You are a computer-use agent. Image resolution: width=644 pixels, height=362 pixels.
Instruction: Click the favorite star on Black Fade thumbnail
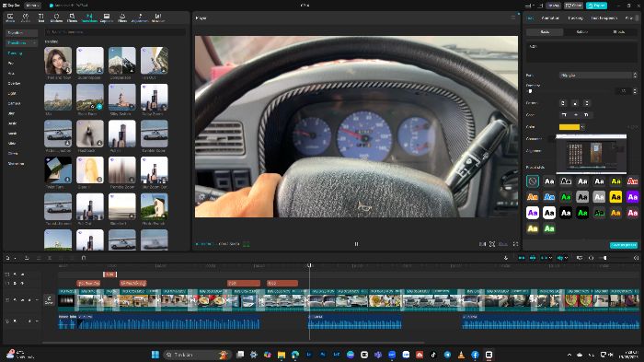93,107
